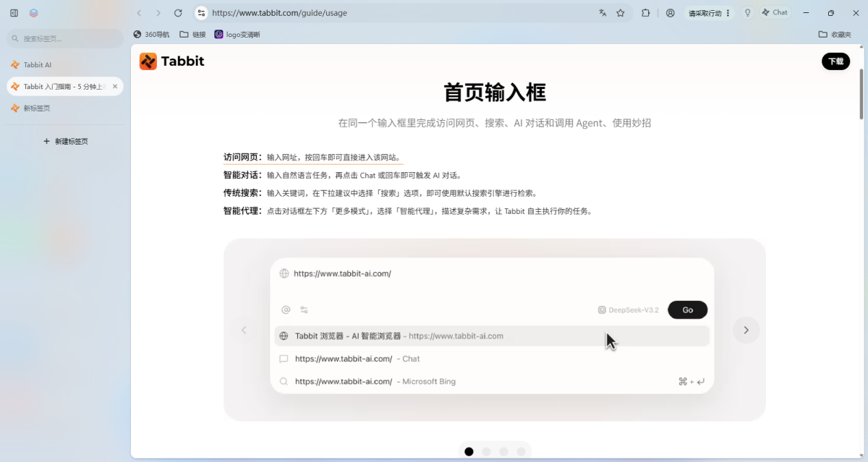This screenshot has height=462, width=868.
Task: Open the extensions puzzle icon
Action: [646, 13]
